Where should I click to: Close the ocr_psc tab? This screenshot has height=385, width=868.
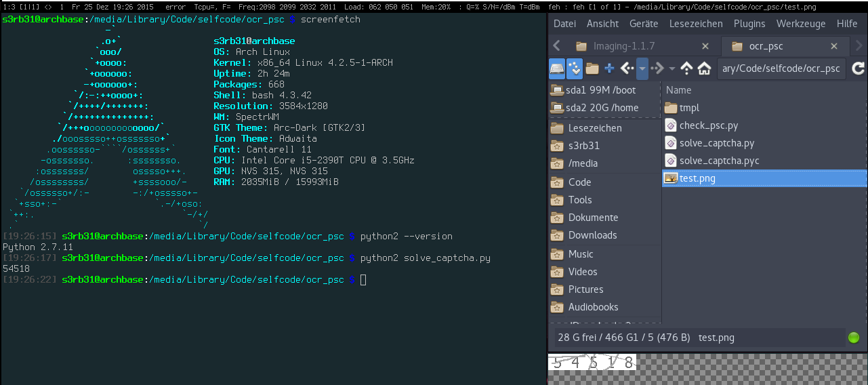click(834, 46)
